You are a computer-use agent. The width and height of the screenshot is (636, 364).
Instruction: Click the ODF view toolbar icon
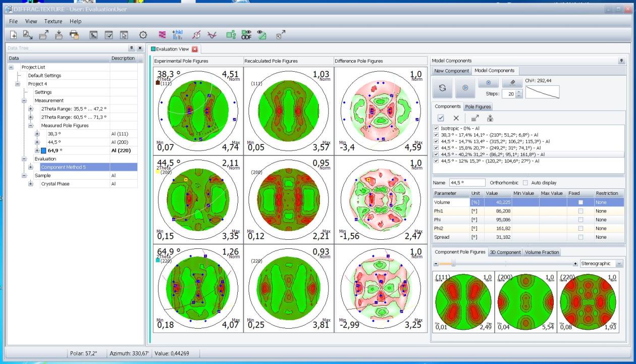tap(246, 35)
